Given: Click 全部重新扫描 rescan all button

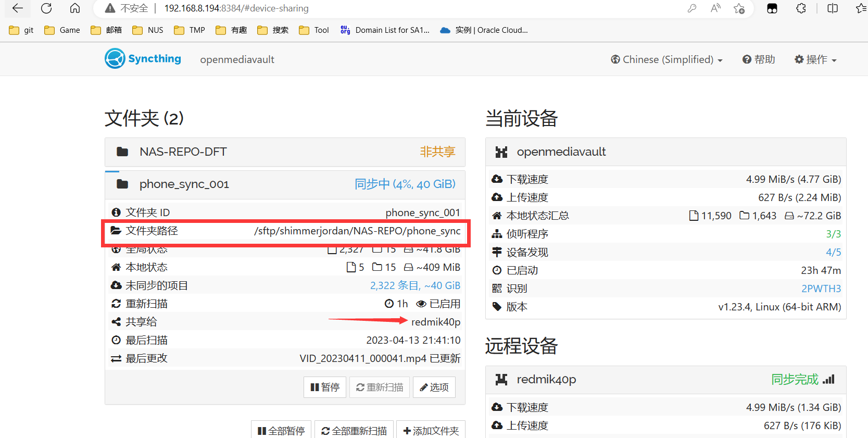Looking at the screenshot, I should tap(354, 430).
